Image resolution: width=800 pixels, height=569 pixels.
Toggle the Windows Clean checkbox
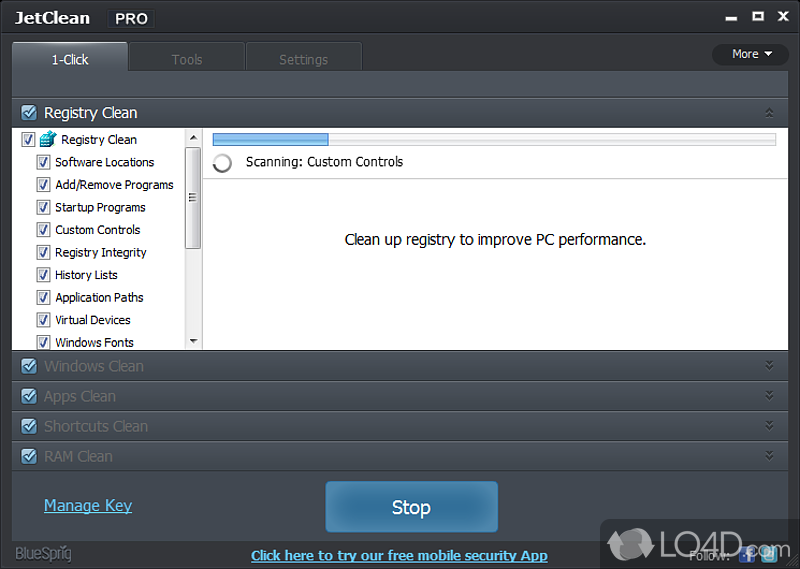pyautogui.click(x=29, y=366)
